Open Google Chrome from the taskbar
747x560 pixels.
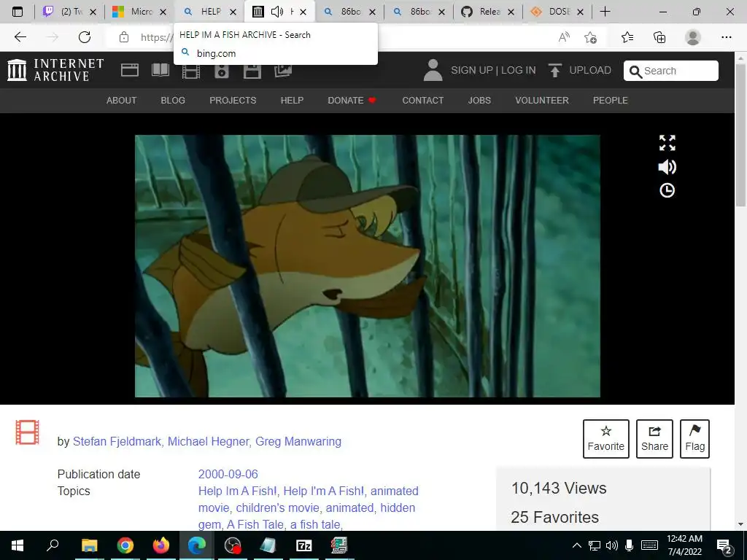pyautogui.click(x=125, y=545)
